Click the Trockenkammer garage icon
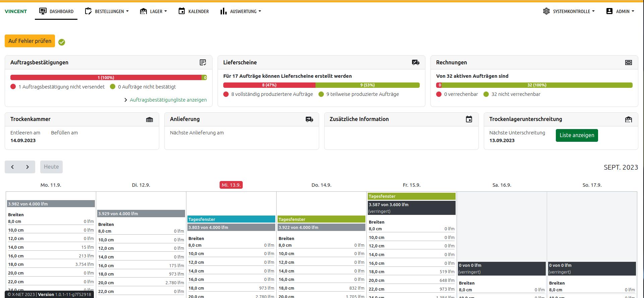 (150, 119)
